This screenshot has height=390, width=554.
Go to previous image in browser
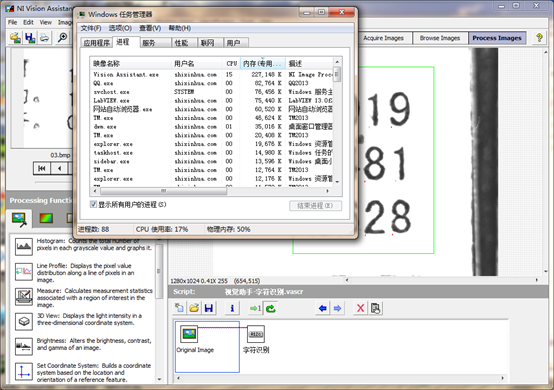[59, 169]
